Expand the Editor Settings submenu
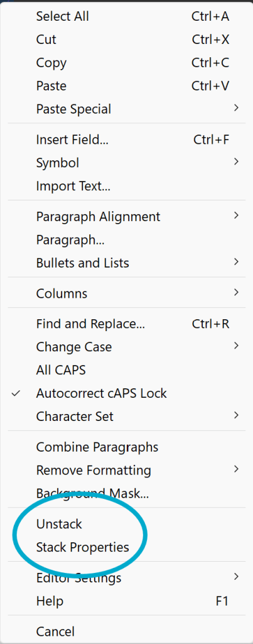The height and width of the screenshot is (644, 253). 127,577
